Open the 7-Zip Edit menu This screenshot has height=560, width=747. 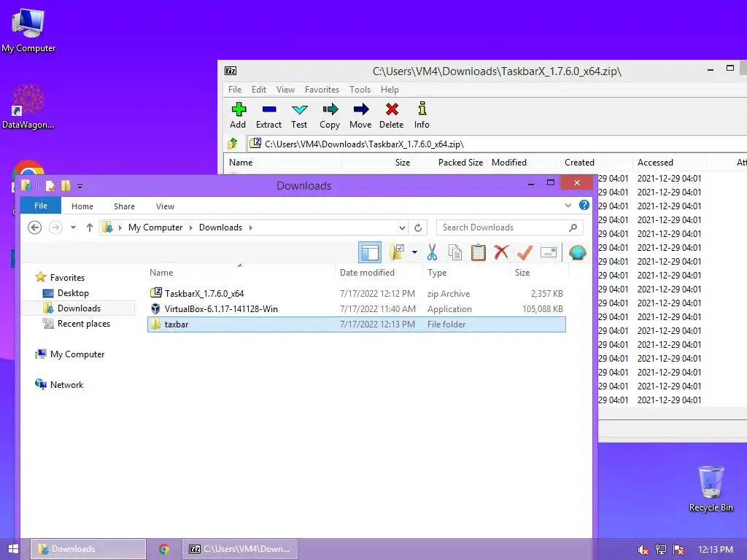click(x=259, y=90)
